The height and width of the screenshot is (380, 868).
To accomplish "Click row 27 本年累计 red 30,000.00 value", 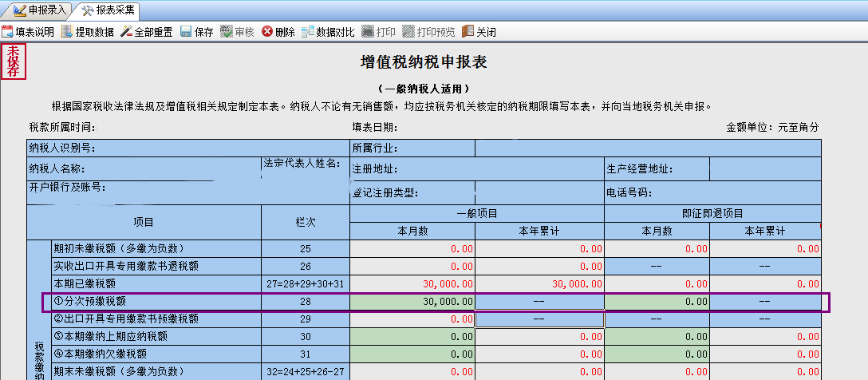I will 577,284.
